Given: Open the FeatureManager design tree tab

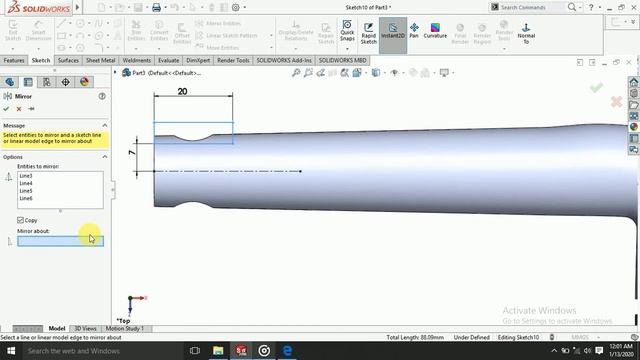Looking at the screenshot, I should point(9,82).
